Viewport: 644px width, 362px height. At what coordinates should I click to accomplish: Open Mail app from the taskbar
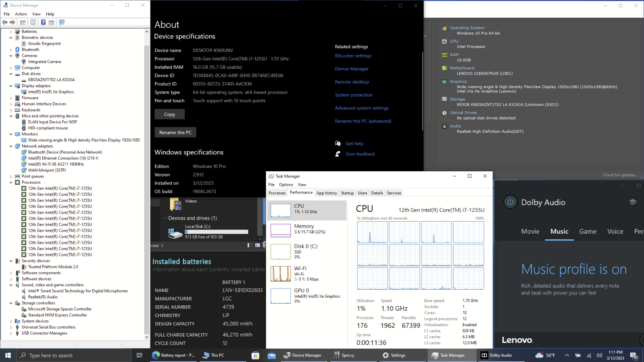click(x=272, y=355)
